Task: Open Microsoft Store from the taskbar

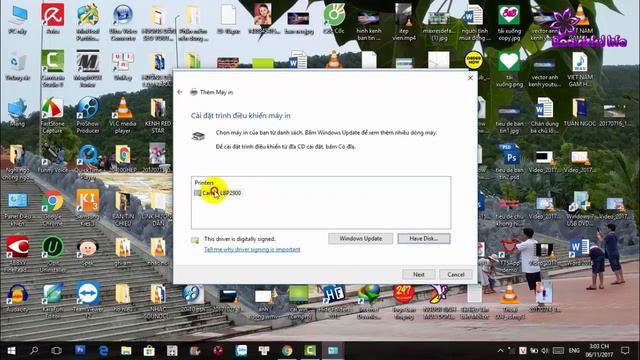Action: pyautogui.click(x=149, y=351)
